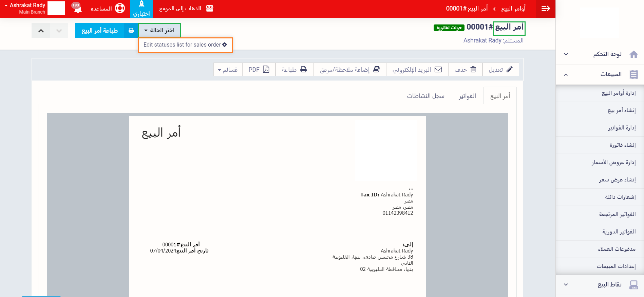Open create invoice in the sidebar
This screenshot has height=297, width=644.
[622, 145]
